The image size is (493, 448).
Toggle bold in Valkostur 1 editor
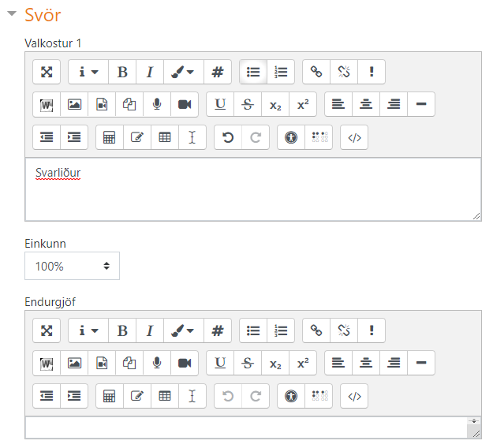(x=122, y=72)
